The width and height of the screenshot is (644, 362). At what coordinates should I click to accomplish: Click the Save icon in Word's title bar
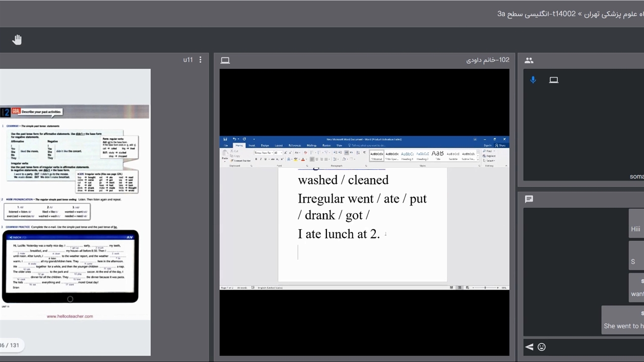pos(225,139)
